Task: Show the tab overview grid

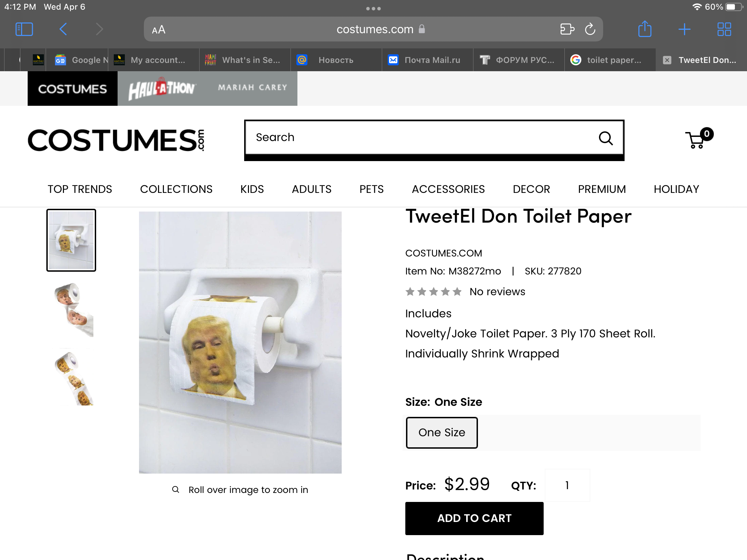Action: point(724,29)
